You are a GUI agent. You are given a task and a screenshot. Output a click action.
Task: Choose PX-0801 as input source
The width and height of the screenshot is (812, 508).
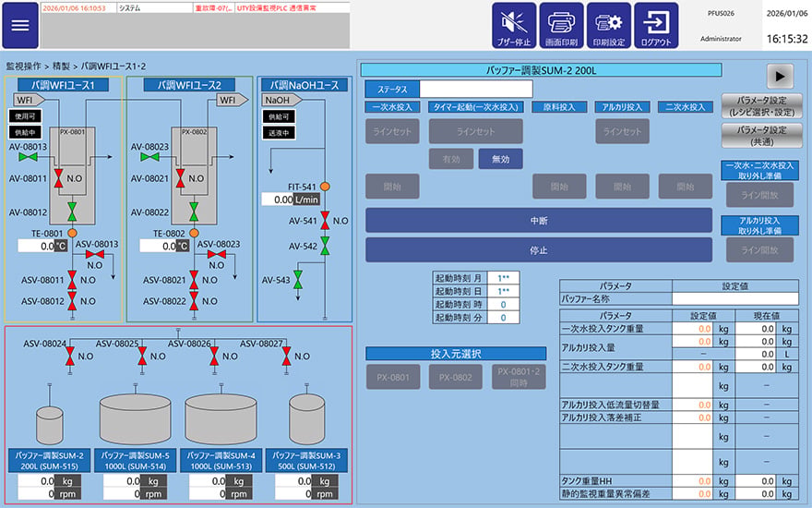392,378
